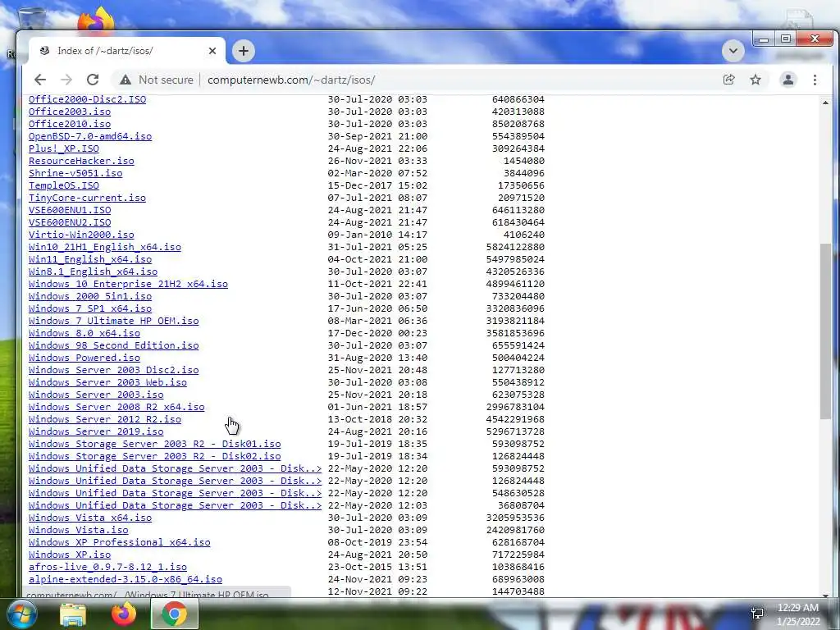Share this page using share icon
840x630 pixels.
pos(728,80)
